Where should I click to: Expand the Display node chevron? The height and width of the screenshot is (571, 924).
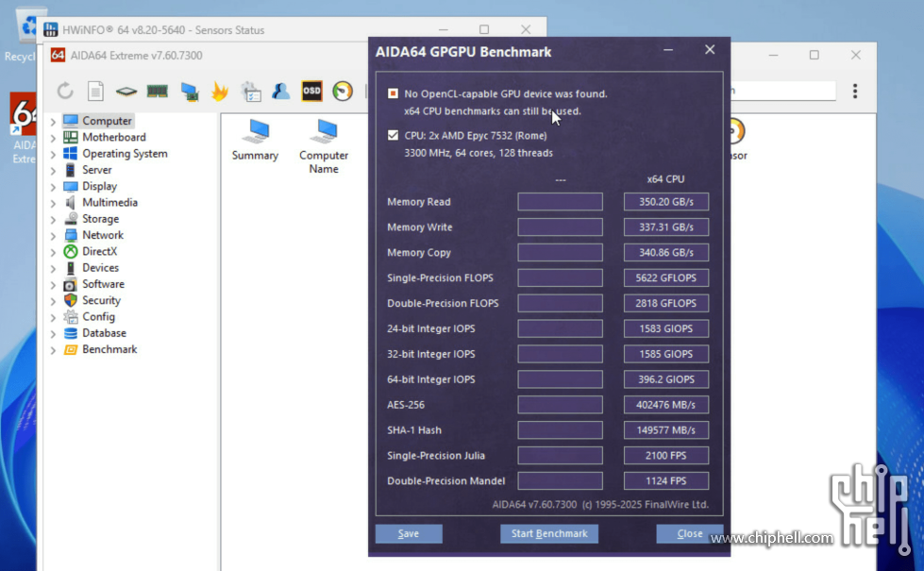[53, 187]
